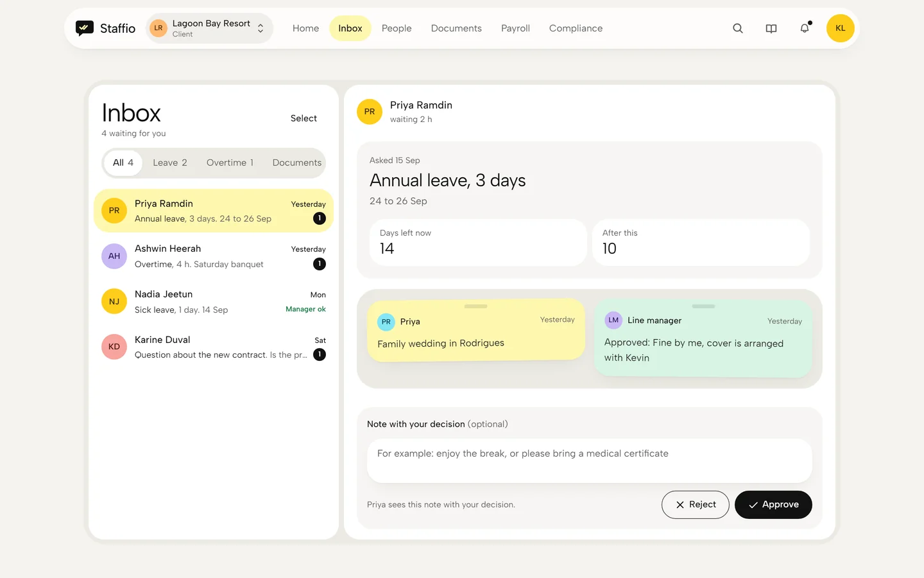
Task: Select the Line manager approval card
Action: (703, 338)
